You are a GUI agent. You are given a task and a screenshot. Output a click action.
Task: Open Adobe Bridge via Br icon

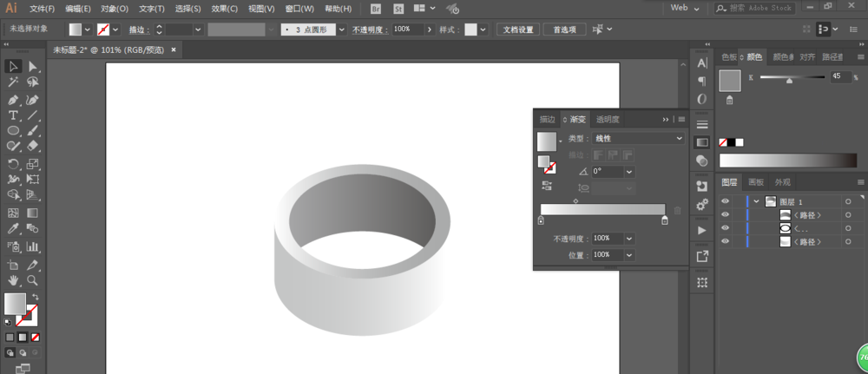376,9
